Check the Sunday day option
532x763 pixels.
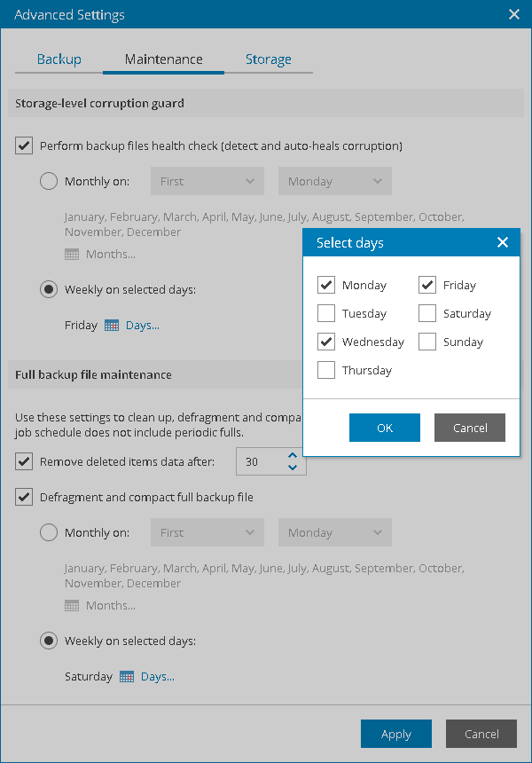click(x=427, y=342)
